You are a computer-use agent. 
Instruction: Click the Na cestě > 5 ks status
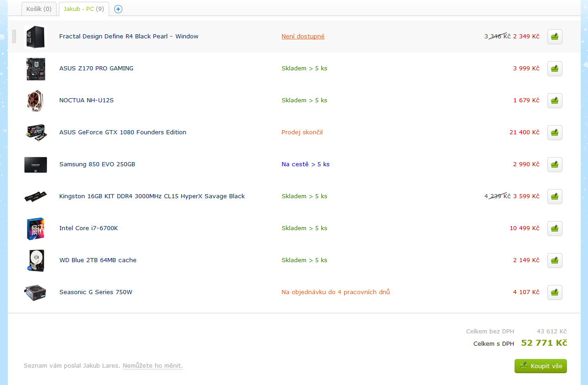coord(305,164)
